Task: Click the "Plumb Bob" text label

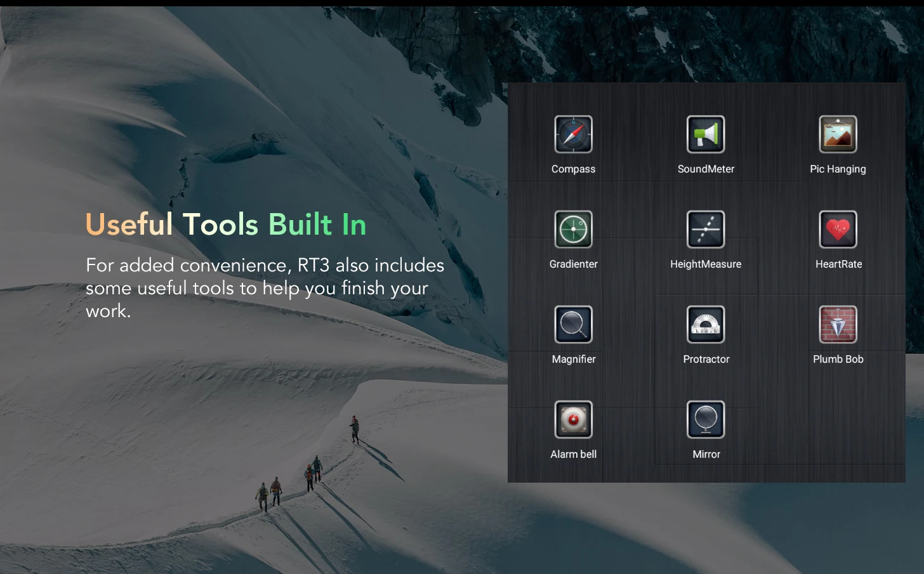Action: [x=838, y=360]
